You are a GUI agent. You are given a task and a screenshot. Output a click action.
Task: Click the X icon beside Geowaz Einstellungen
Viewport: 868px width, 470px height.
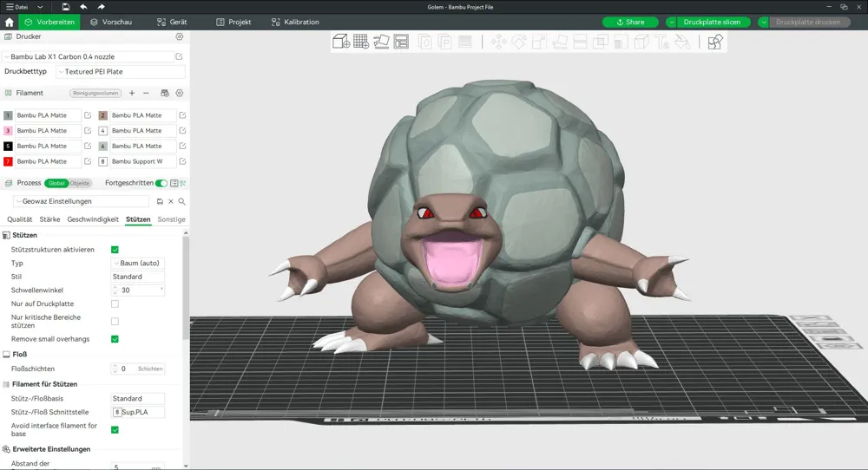pos(171,201)
